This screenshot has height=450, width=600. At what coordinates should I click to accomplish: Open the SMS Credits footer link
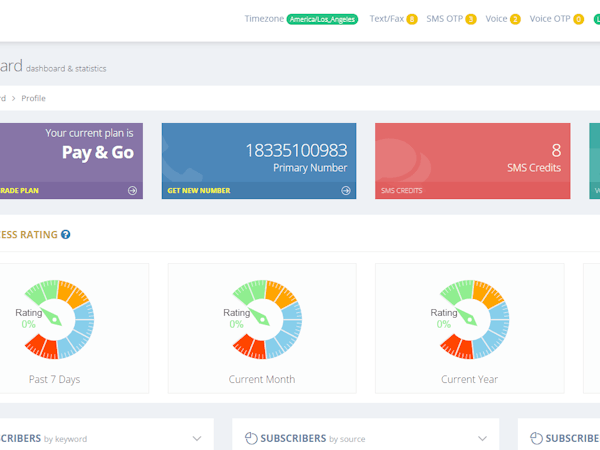pyautogui.click(x=401, y=191)
